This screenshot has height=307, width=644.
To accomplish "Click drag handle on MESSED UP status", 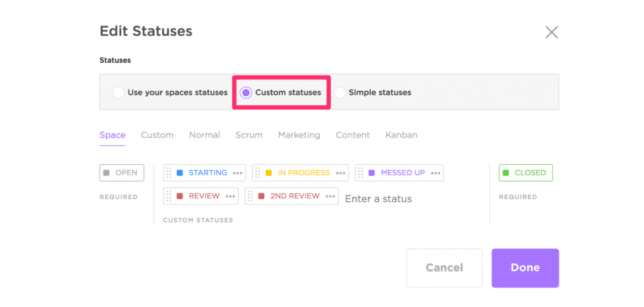I will 361,173.
